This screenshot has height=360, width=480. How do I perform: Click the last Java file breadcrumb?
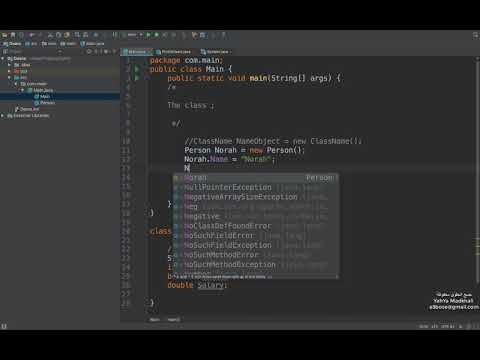click(x=92, y=44)
